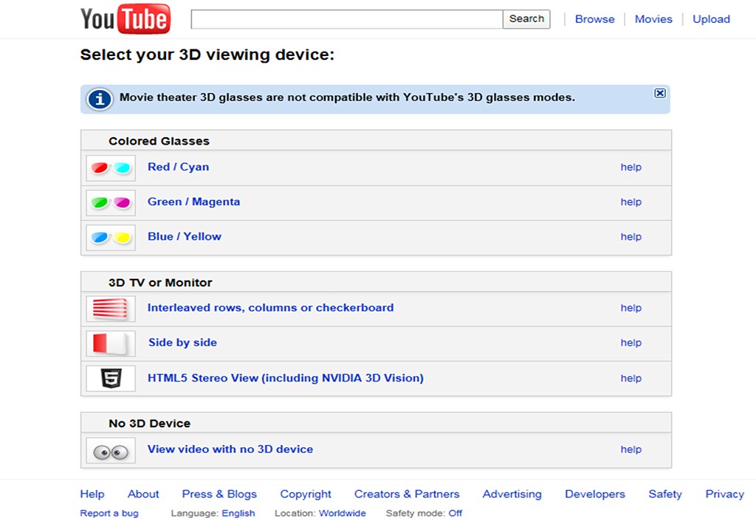Dismiss the movie theater glasses notice
The width and height of the screenshot is (756, 532).
[x=660, y=93]
